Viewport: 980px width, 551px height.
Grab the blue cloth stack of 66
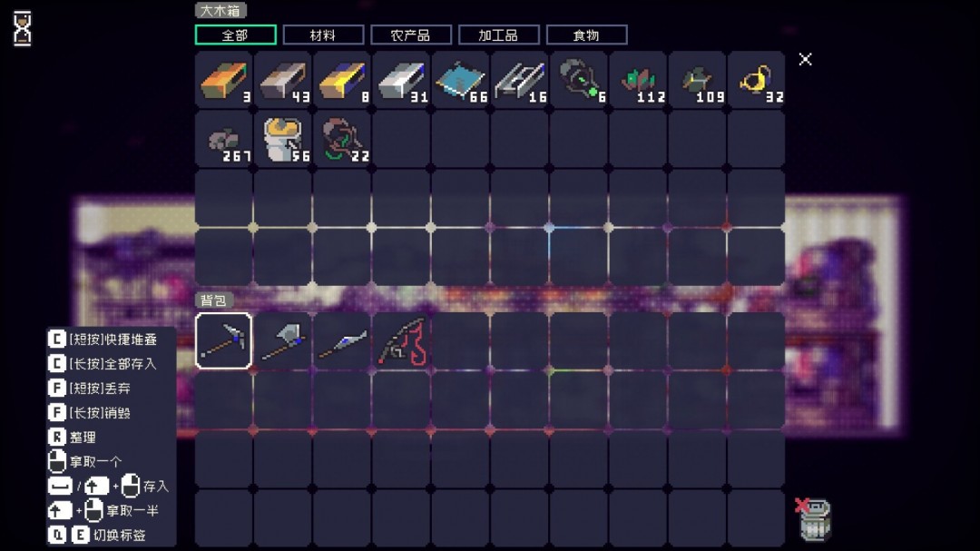pos(460,81)
